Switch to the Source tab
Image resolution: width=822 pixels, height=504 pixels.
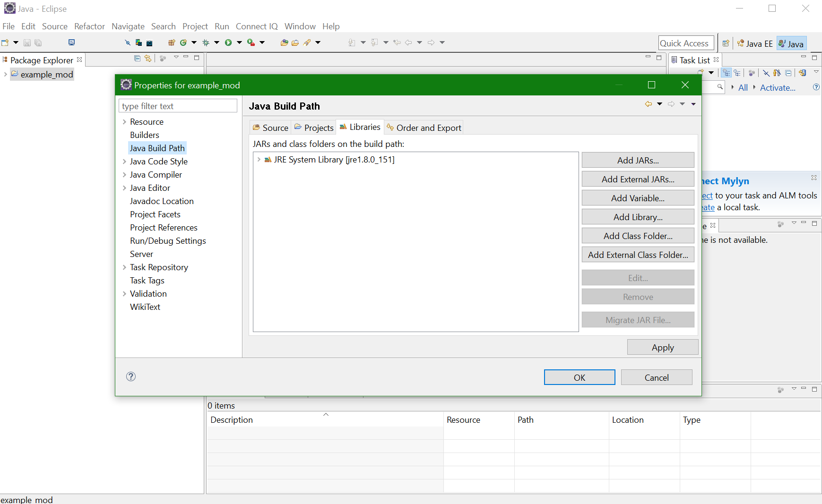click(x=270, y=128)
